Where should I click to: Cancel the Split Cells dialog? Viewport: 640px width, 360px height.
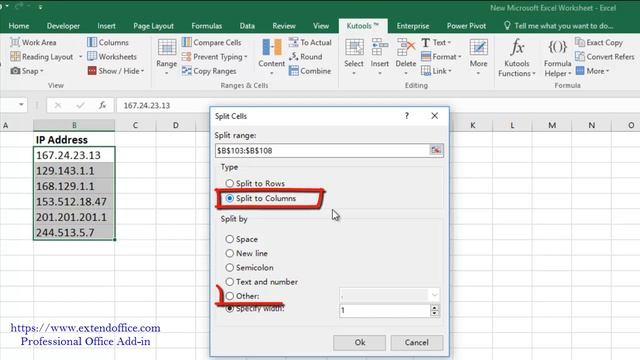tap(417, 342)
